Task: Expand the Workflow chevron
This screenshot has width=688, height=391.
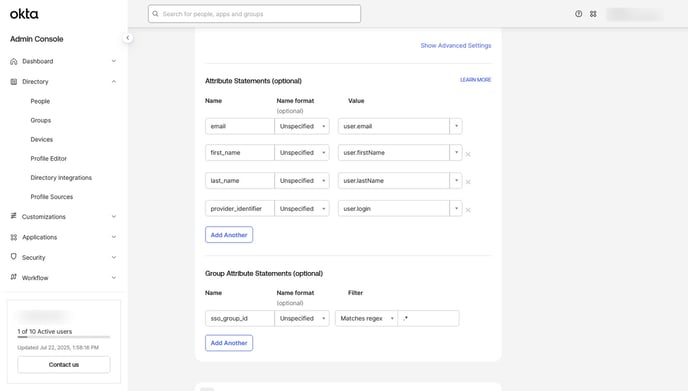Action: (114, 277)
